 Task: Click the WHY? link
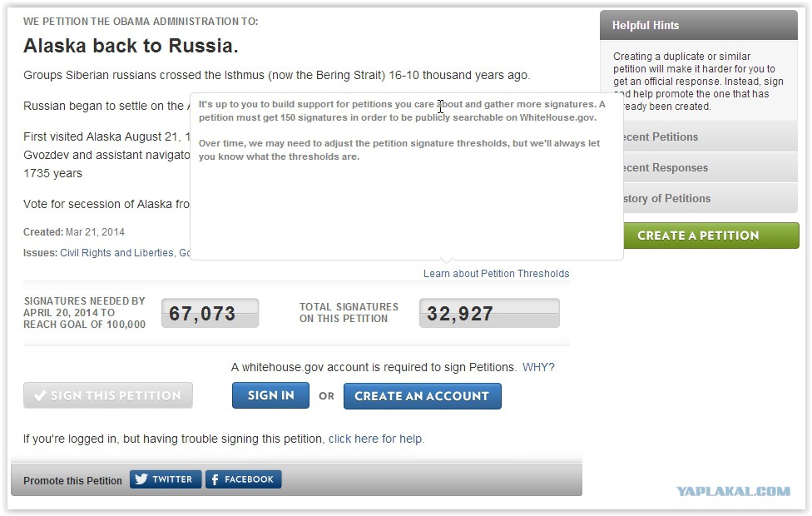click(538, 367)
